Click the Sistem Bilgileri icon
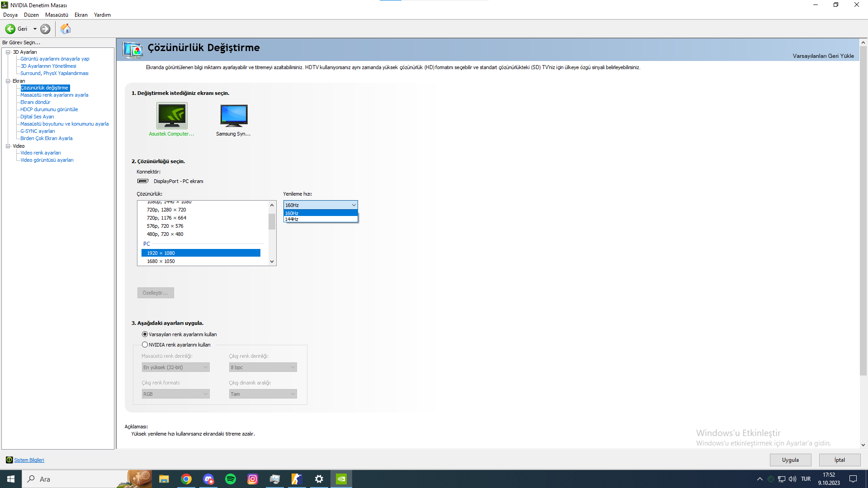 [x=9, y=460]
